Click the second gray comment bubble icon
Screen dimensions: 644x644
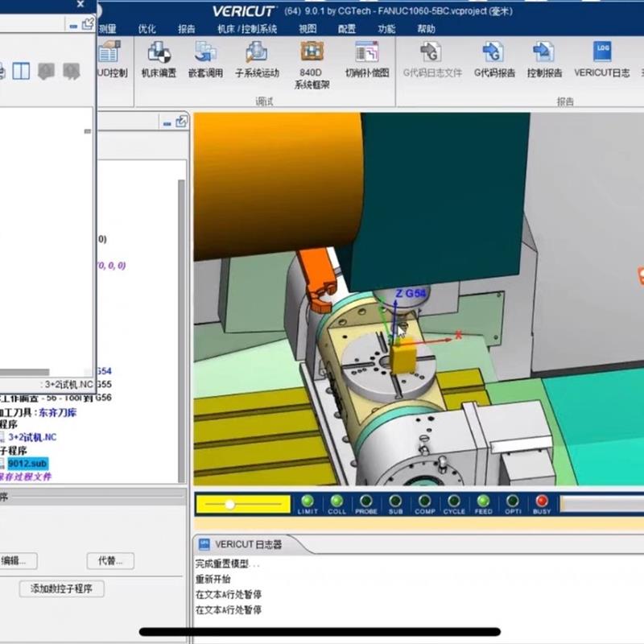72,71
